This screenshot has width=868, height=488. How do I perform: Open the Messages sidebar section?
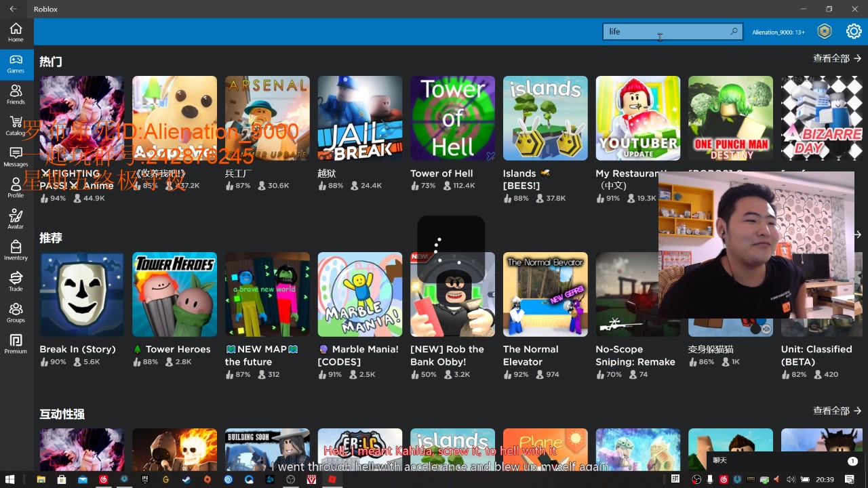coord(16,157)
